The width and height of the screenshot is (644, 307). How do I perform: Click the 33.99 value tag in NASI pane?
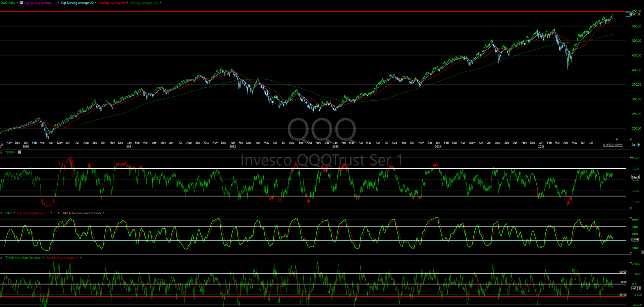pos(635,239)
